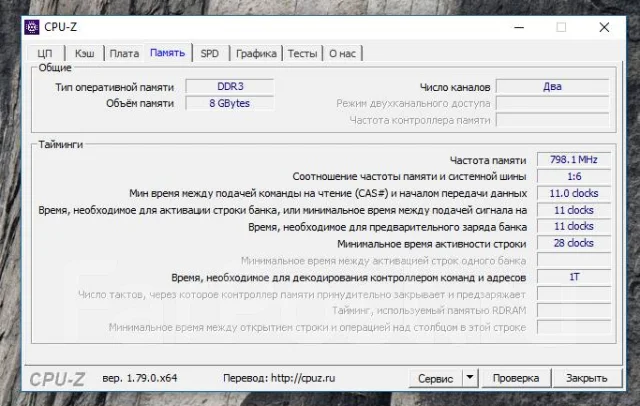Open the О нас tab
The image size is (640, 406).
(x=342, y=53)
